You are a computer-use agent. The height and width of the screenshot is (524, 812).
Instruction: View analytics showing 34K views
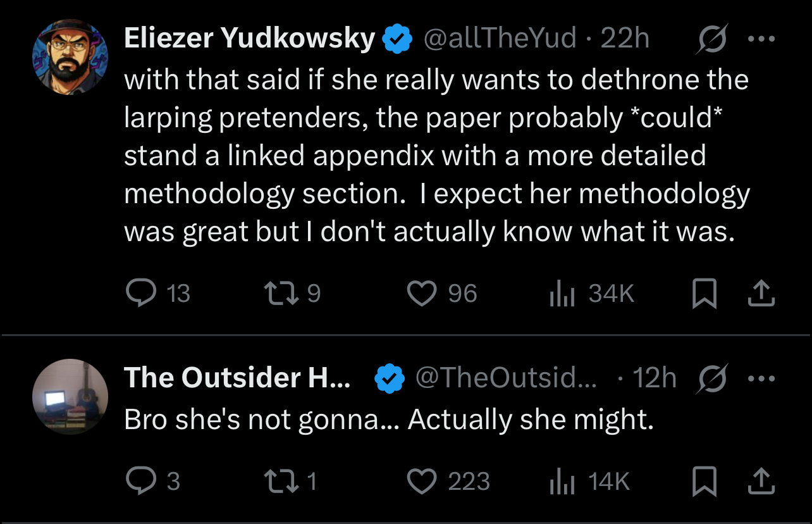coord(562,294)
